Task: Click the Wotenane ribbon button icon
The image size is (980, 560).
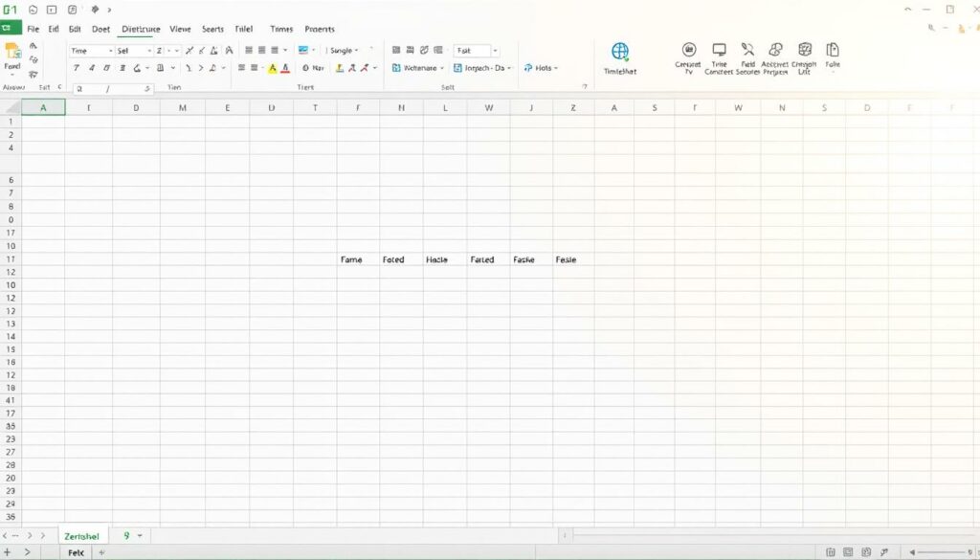Action: pyautogui.click(x=396, y=68)
